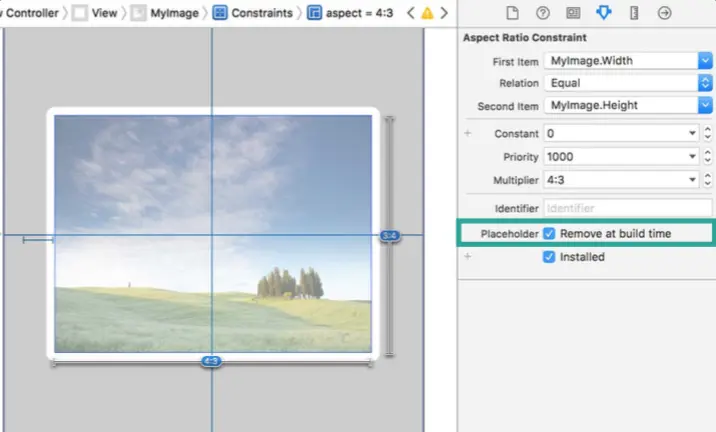
Task: Click the MyImage breadcrumb icon
Action: 138,13
